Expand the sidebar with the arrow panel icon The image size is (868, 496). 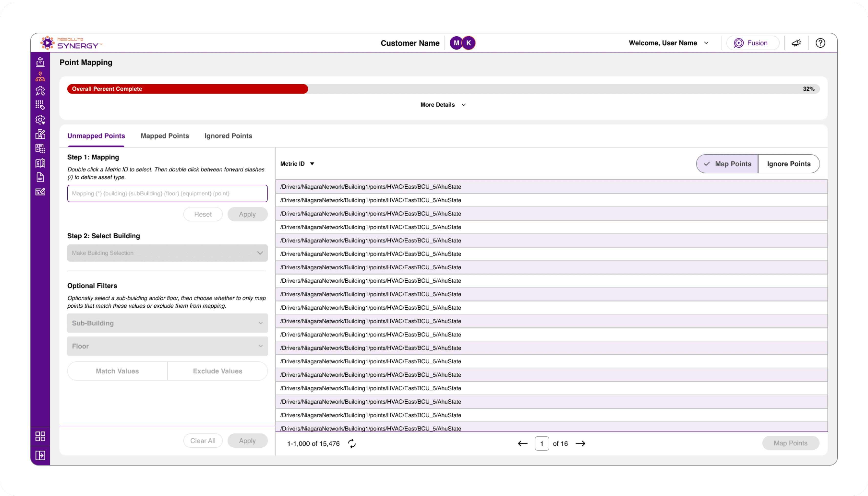40,455
